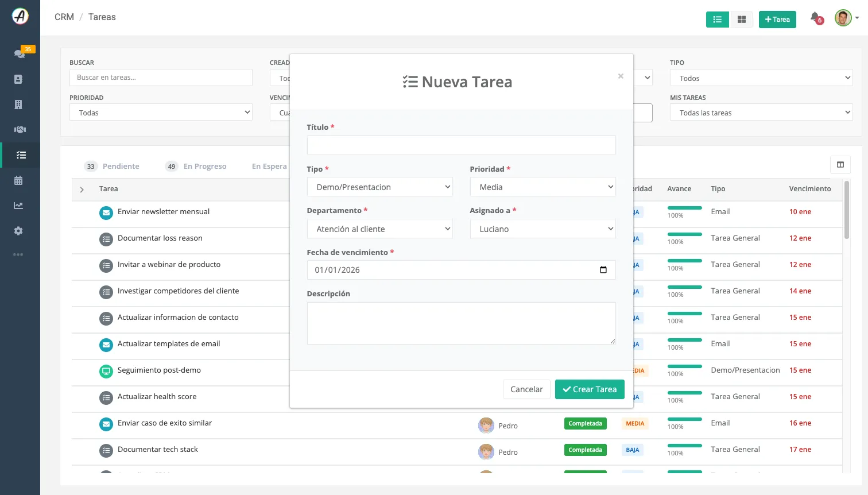Open the Tipo dropdown showing Demo/Presentacion
The height and width of the screenshot is (495, 868).
379,187
